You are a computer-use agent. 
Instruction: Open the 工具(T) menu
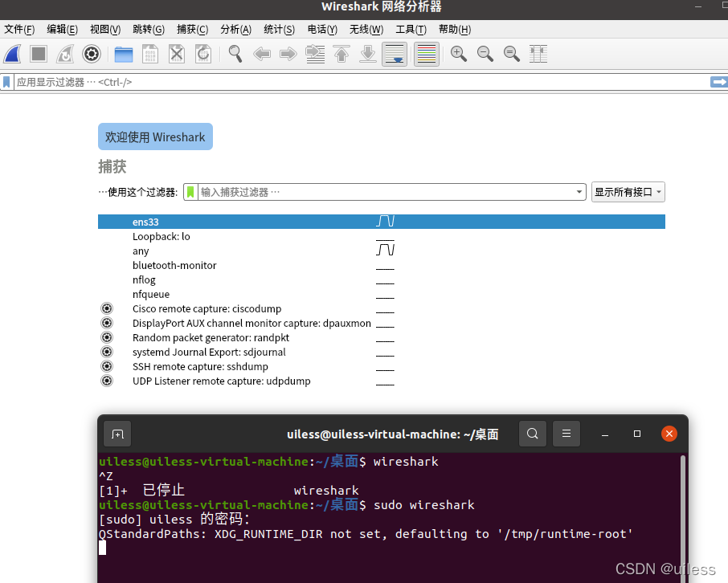pos(411,30)
